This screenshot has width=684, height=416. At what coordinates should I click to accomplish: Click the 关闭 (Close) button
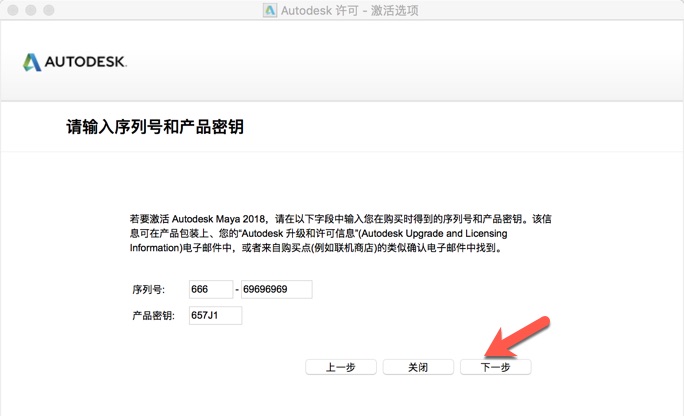418,367
